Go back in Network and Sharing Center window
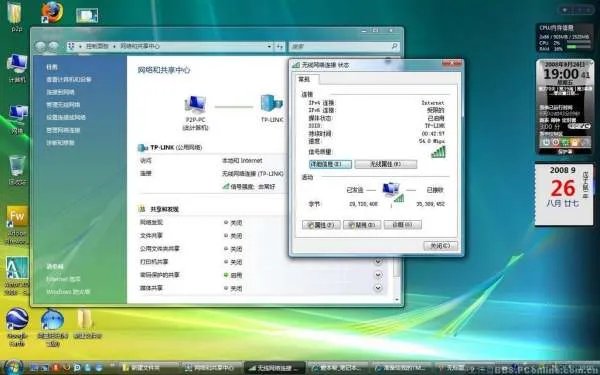 (40, 46)
